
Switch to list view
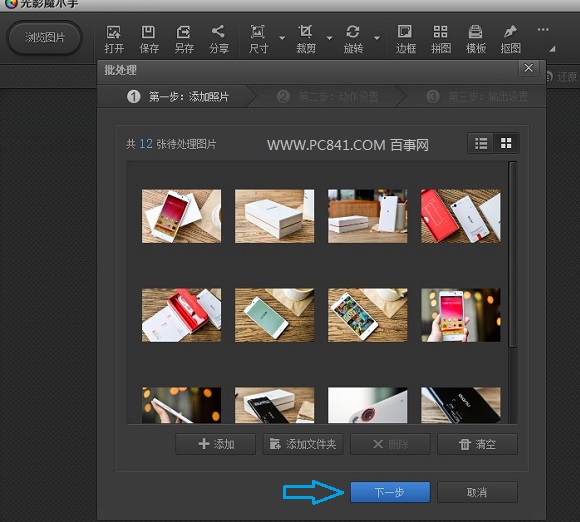481,143
